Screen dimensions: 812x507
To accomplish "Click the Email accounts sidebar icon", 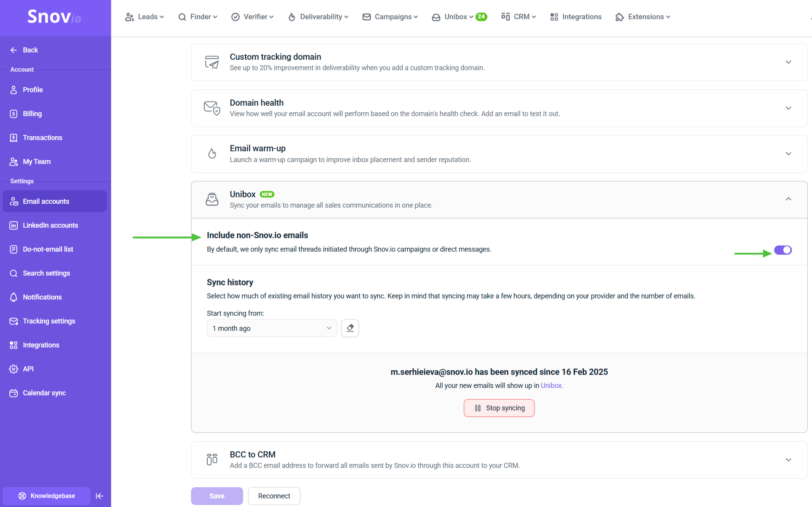I will (14, 201).
